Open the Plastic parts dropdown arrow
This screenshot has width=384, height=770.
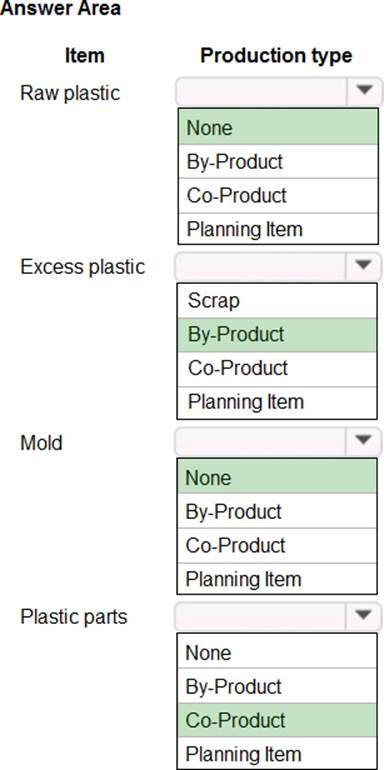tap(364, 615)
